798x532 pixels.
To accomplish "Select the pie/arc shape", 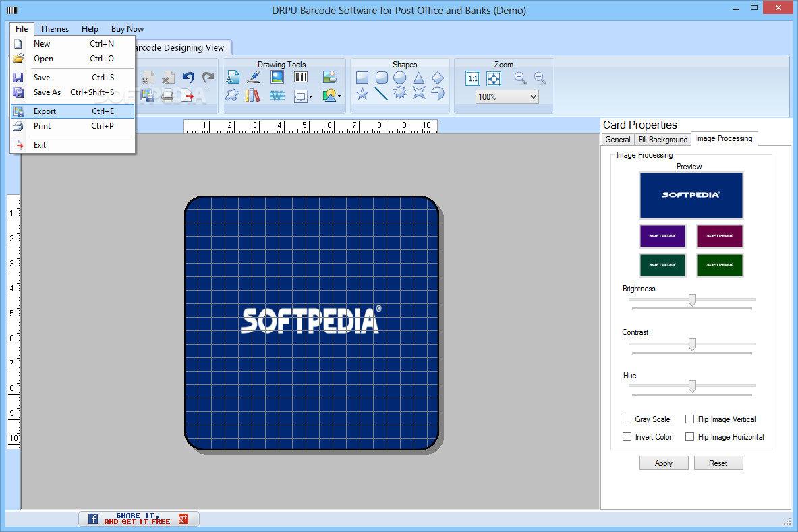I will pyautogui.click(x=438, y=92).
